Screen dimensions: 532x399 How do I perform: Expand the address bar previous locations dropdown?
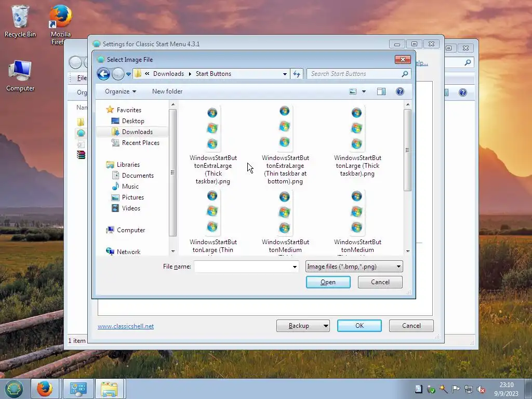pyautogui.click(x=285, y=74)
